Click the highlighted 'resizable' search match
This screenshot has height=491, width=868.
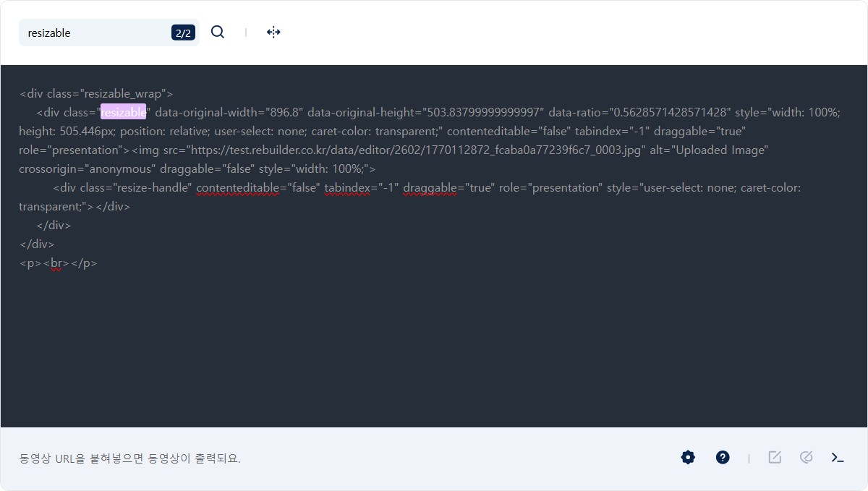(123, 112)
